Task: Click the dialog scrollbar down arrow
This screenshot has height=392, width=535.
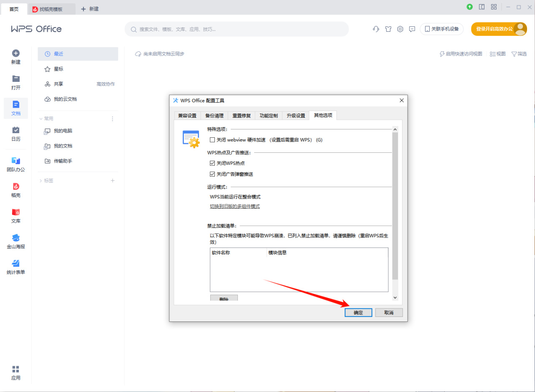Action: (395, 297)
